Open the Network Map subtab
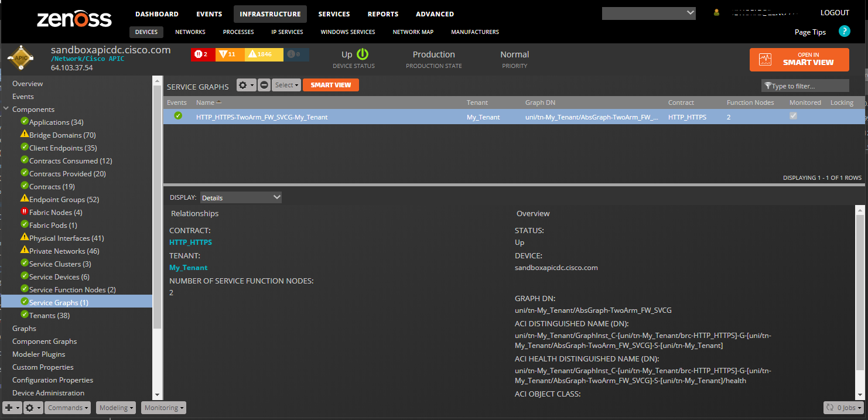 [x=413, y=32]
